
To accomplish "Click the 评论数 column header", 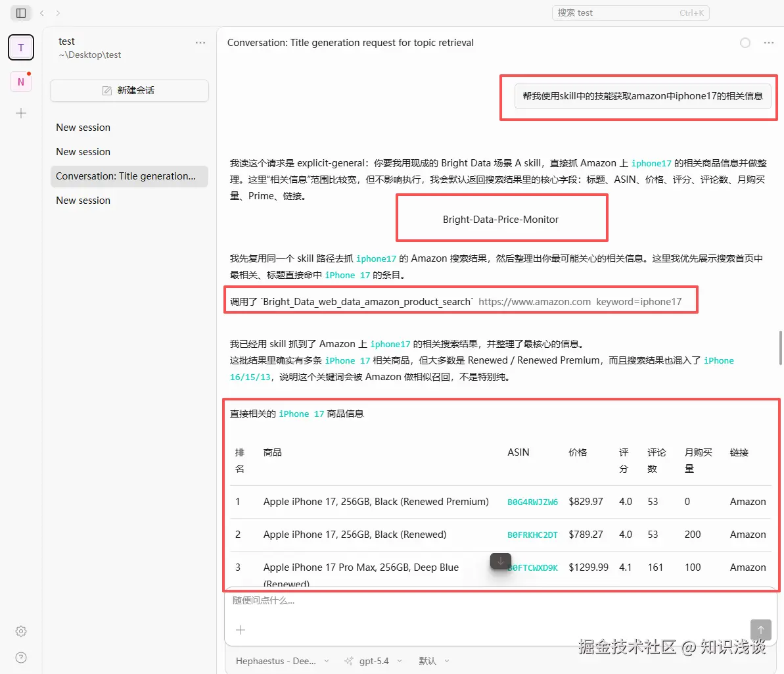I will click(x=657, y=460).
